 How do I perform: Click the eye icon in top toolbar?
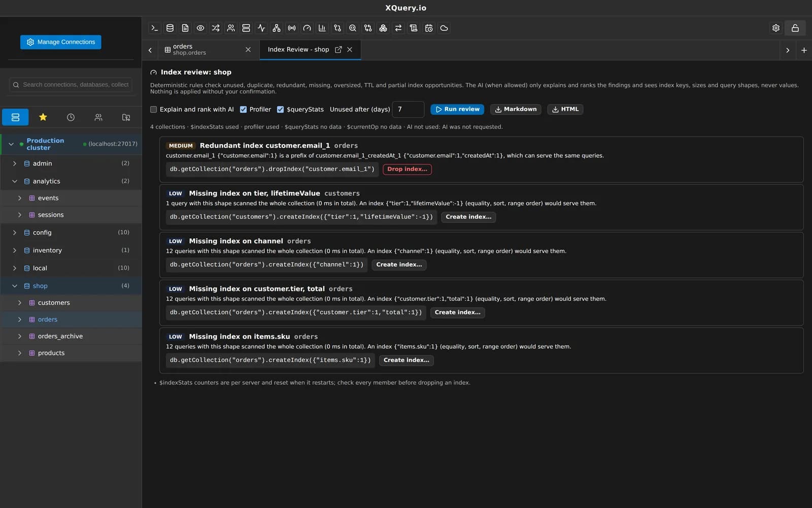[200, 28]
